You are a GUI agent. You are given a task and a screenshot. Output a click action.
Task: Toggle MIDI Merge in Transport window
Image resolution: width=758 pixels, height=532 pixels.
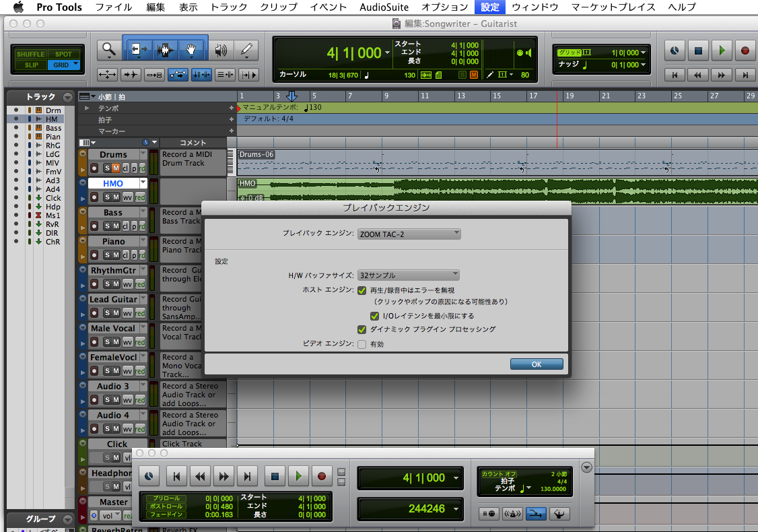(536, 514)
